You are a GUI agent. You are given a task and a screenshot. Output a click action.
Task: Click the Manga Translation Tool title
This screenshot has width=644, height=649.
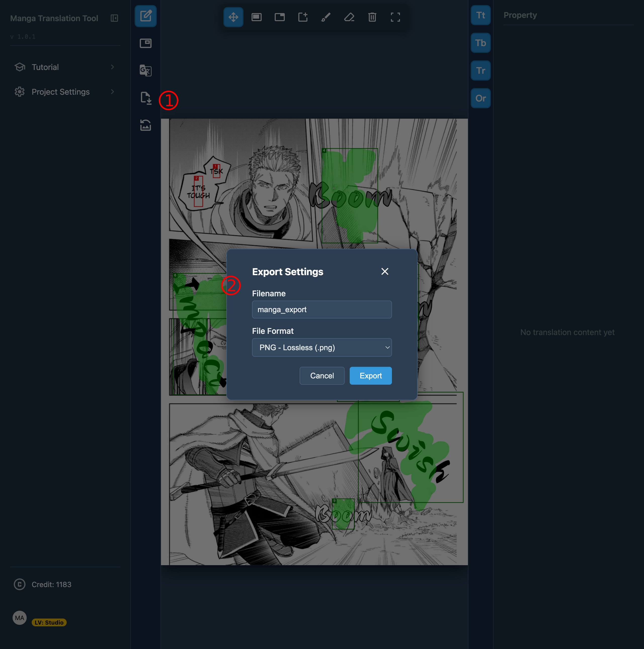pyautogui.click(x=54, y=18)
